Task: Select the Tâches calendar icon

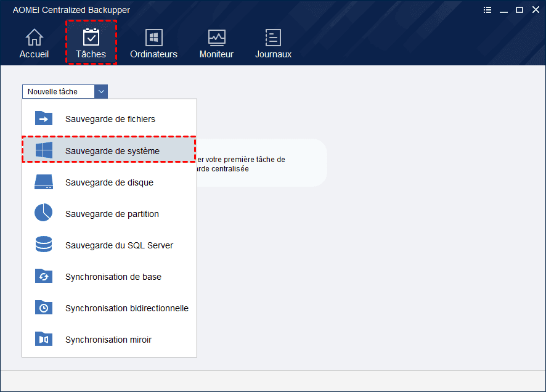Action: click(91, 37)
